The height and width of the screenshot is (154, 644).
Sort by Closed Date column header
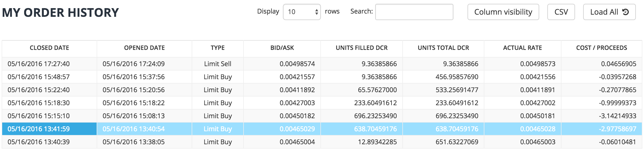49,48
